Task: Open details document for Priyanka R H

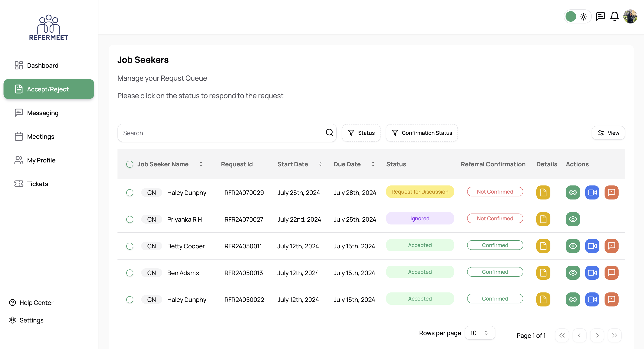Action: click(543, 219)
